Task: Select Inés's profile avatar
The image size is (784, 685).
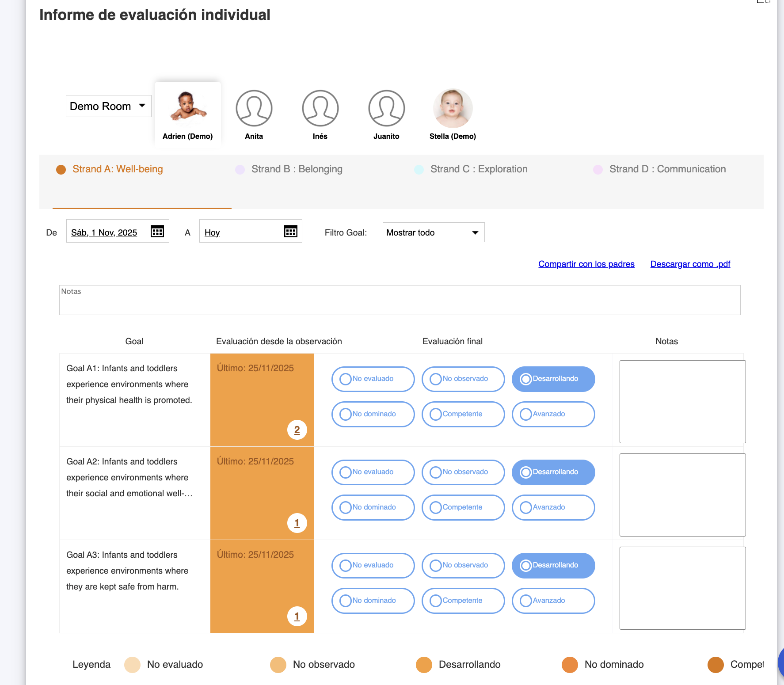Action: coord(320,108)
